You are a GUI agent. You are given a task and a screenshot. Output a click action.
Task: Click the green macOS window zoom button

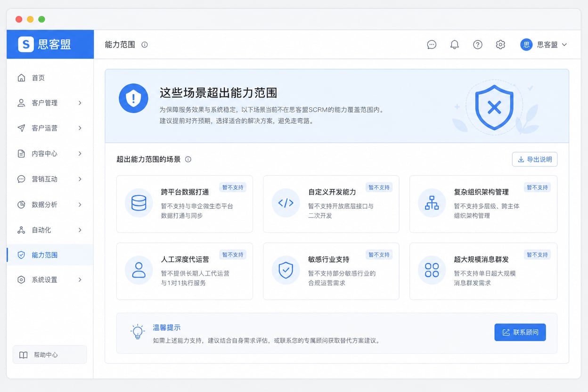pos(41,19)
